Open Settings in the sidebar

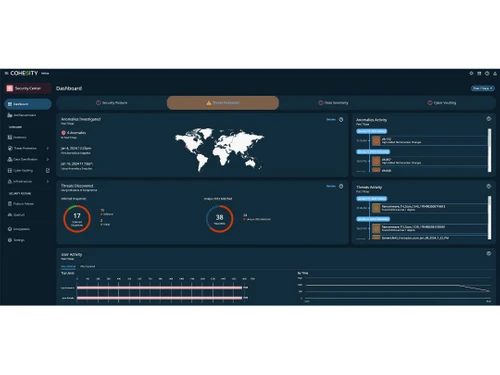[19, 240]
